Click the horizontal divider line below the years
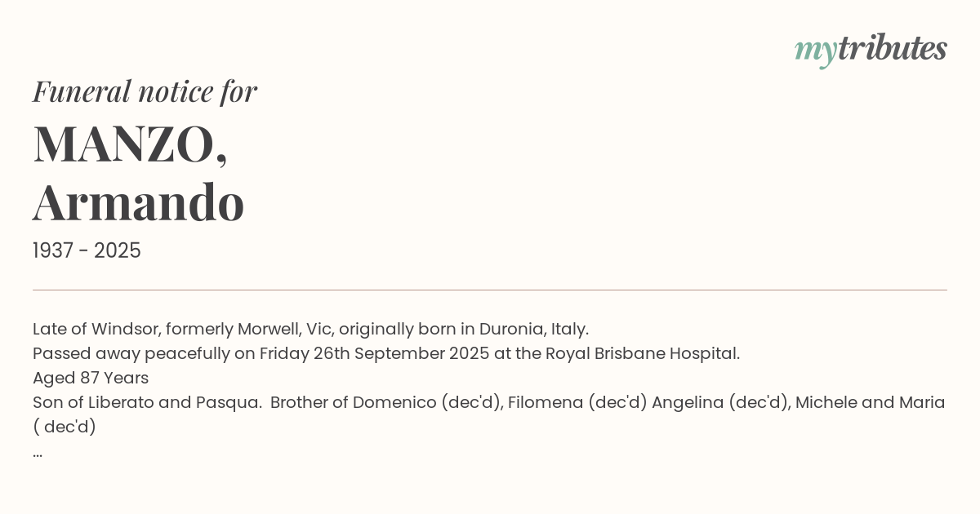Image resolution: width=980 pixels, height=514 pixels. tap(490, 290)
